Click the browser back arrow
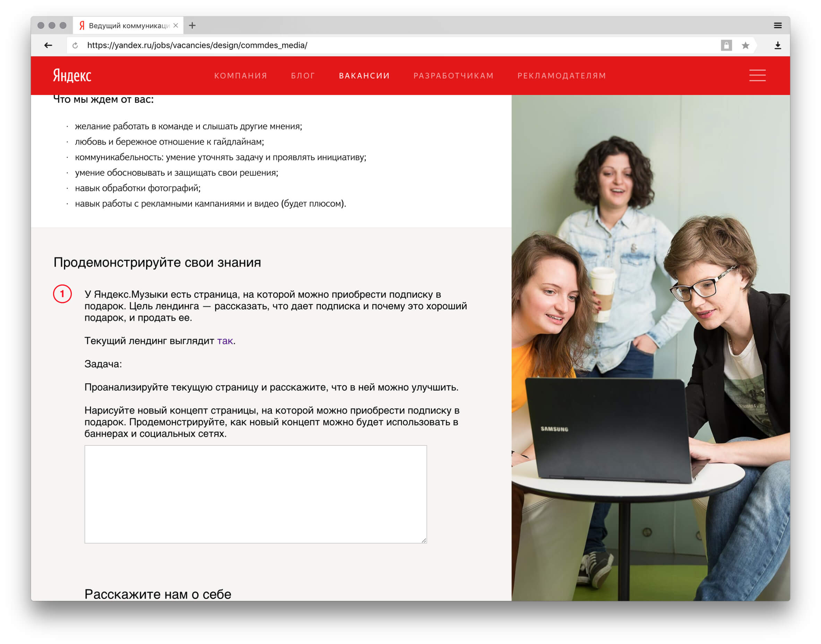Viewport: 821px width, 644px height. point(48,45)
